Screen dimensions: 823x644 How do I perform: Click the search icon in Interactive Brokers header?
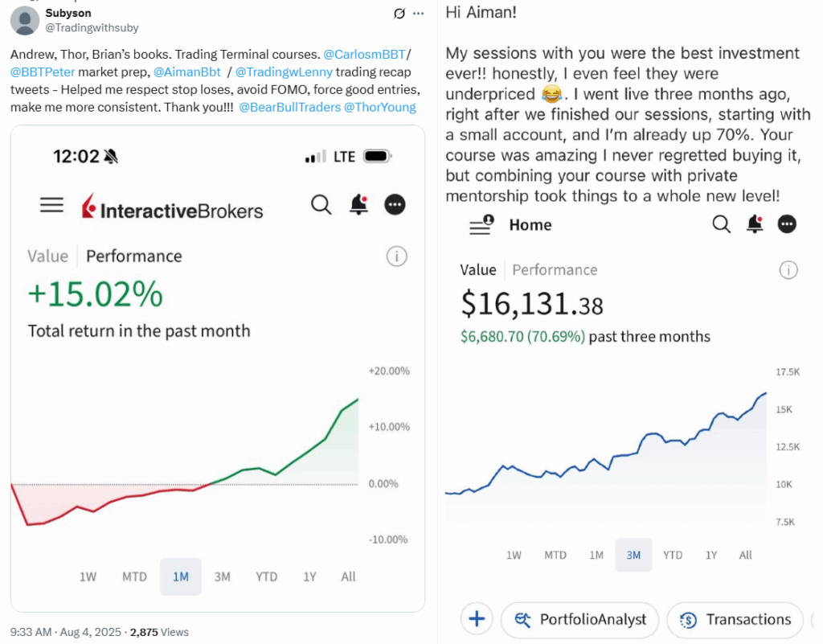coord(321,205)
